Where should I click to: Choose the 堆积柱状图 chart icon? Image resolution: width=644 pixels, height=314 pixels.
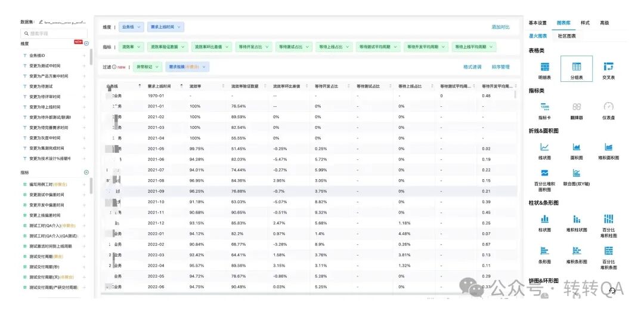(x=577, y=218)
